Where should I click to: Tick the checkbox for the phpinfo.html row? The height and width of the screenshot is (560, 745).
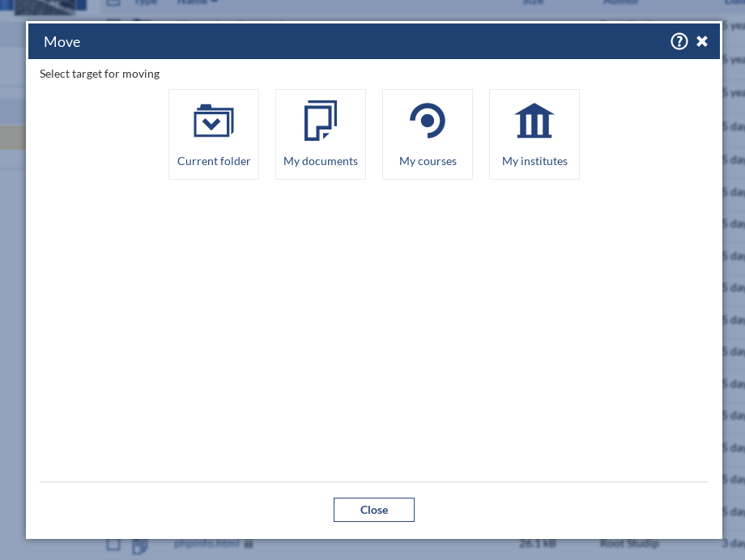(x=114, y=545)
